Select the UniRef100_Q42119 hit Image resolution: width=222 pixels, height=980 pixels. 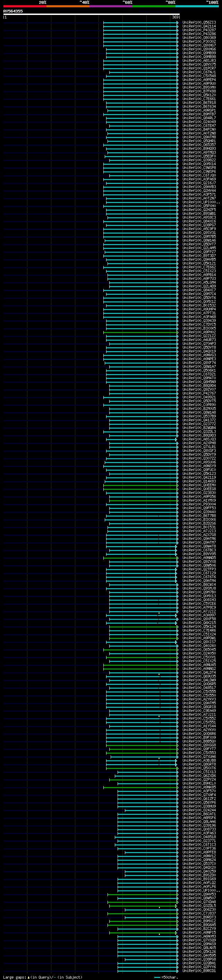coord(199,477)
